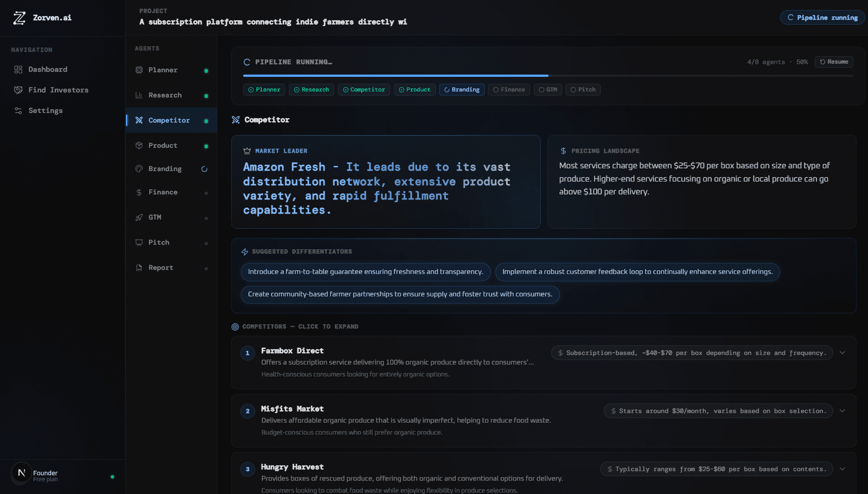Click the community-based farmer partnerships chip
This screenshot has height=494, width=868.
pos(400,294)
